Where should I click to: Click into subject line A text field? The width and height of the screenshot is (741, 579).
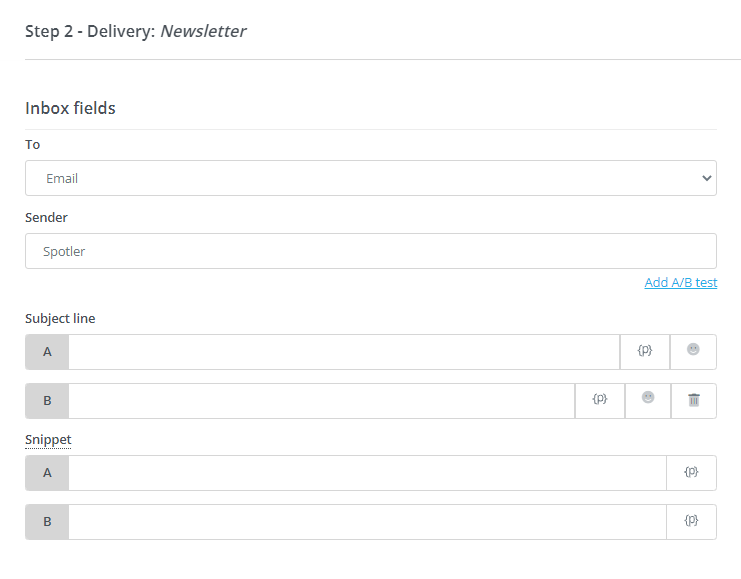point(344,352)
